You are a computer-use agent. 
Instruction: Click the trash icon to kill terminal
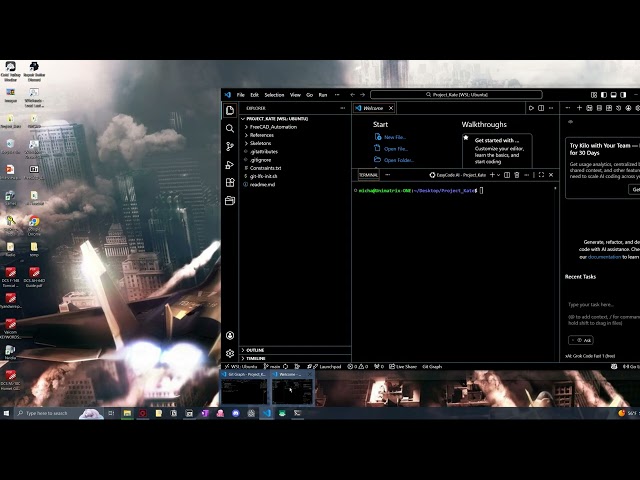(x=517, y=175)
